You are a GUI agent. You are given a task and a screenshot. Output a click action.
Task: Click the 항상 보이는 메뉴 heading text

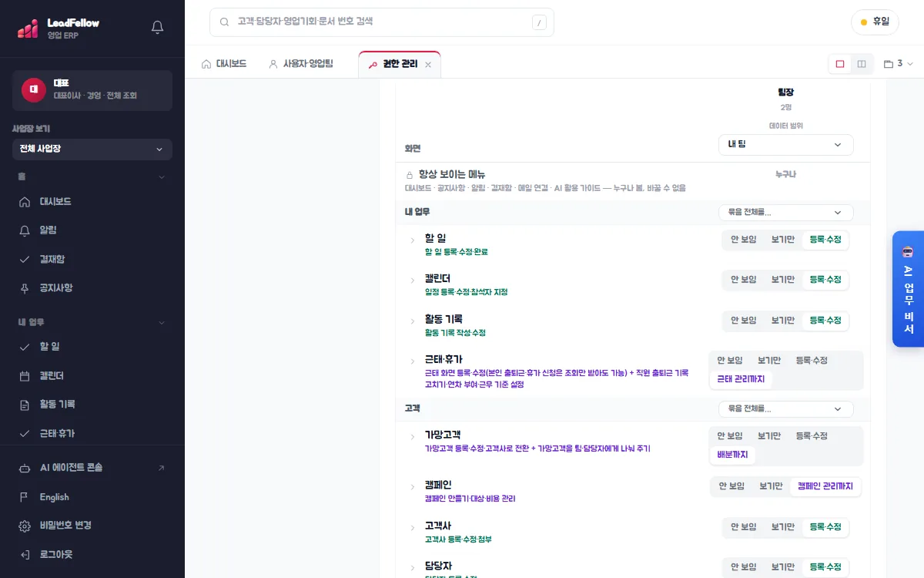452,175
